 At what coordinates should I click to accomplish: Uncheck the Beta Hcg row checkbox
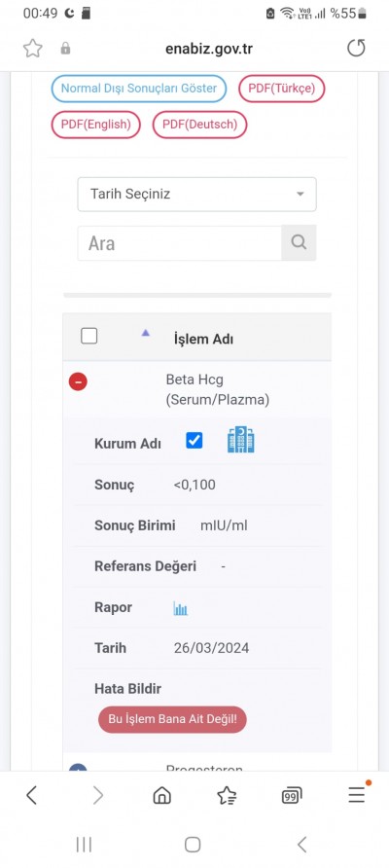tap(194, 441)
